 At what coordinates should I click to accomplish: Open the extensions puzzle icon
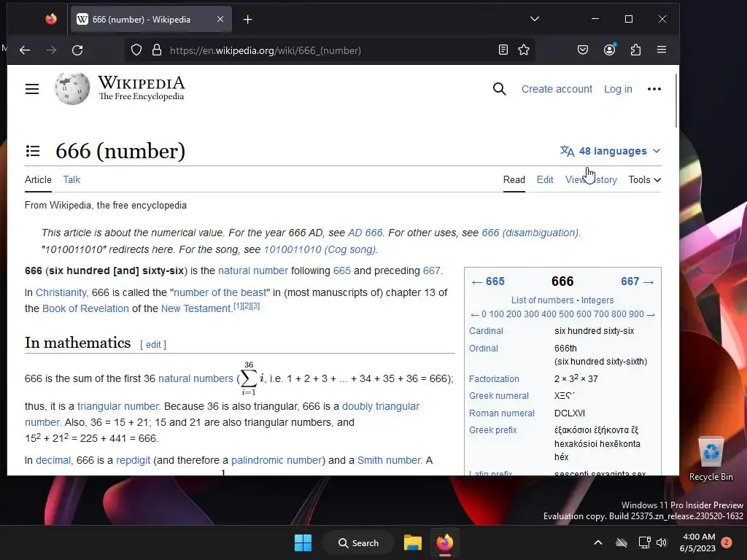pos(635,50)
